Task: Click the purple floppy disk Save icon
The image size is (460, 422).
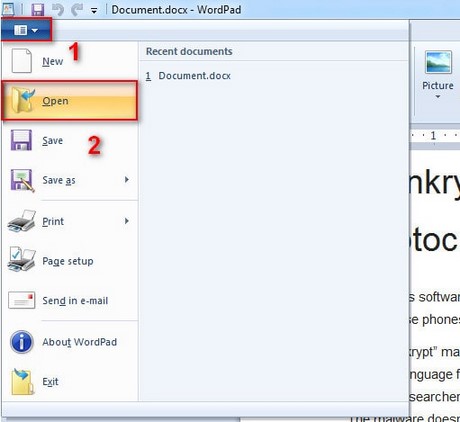Action: click(x=21, y=140)
